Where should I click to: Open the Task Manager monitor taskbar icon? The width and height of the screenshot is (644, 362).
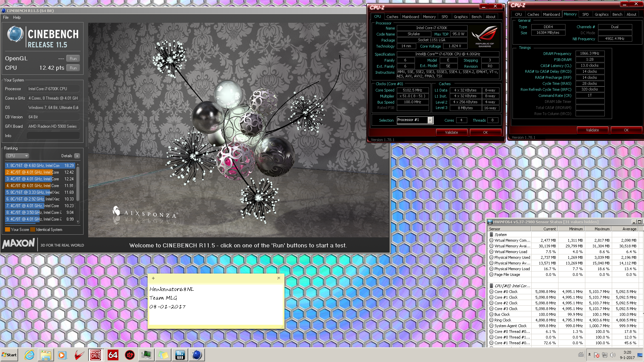click(x=146, y=355)
